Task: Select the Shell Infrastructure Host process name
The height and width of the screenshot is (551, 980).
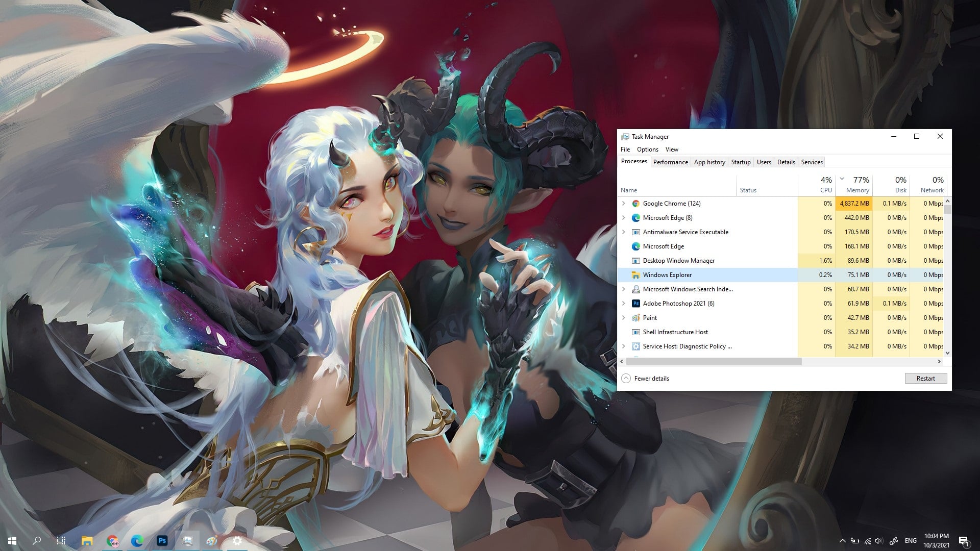Action: tap(675, 332)
